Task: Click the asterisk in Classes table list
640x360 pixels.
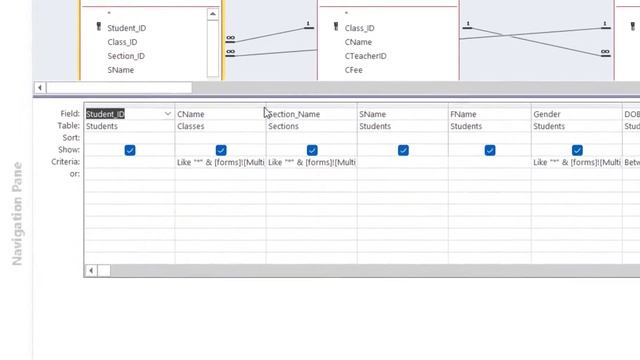Action: point(346,14)
